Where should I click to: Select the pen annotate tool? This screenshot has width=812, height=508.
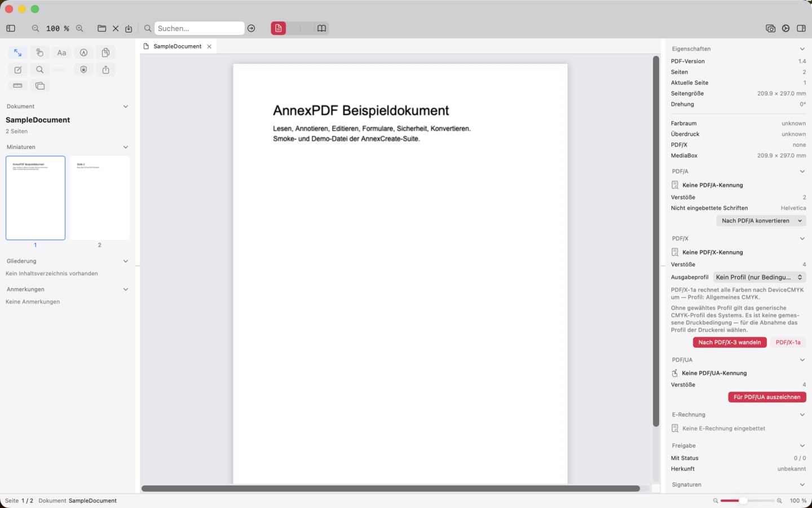(83, 52)
